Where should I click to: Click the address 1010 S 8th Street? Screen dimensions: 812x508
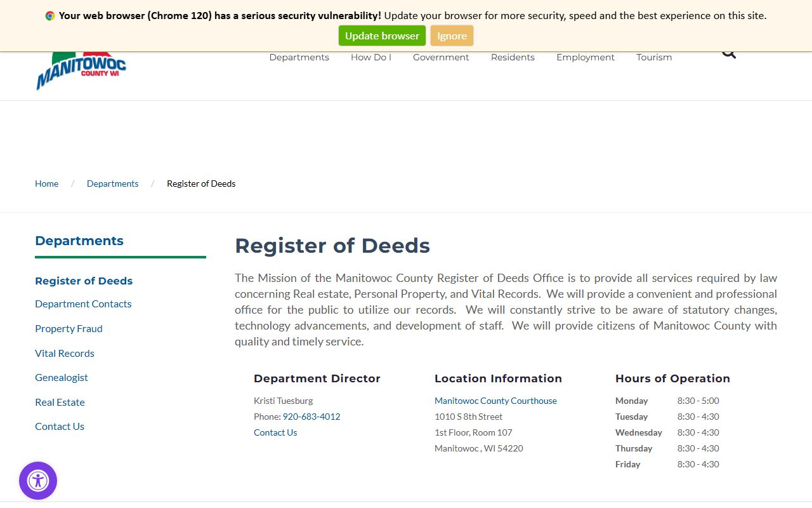pyautogui.click(x=468, y=417)
